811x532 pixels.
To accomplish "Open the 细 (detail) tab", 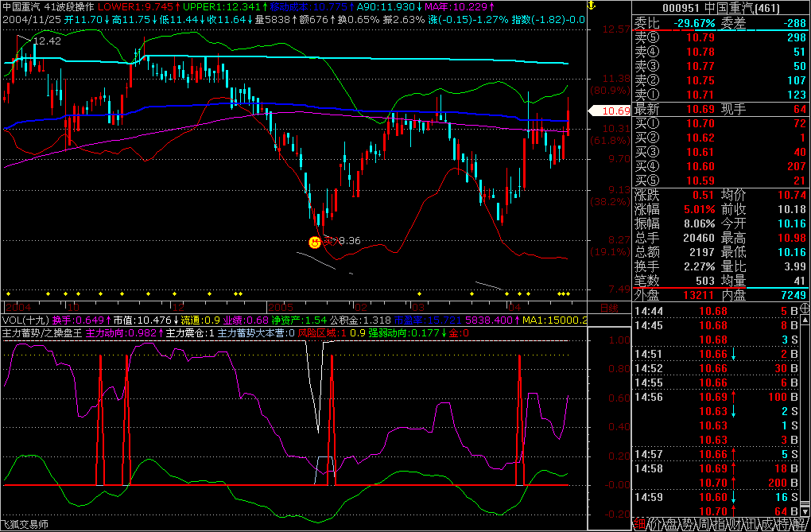I will coord(639,525).
